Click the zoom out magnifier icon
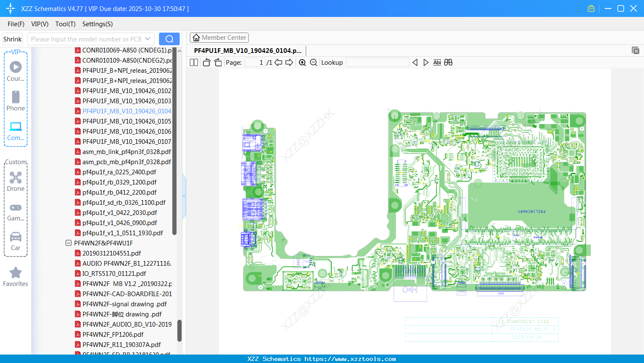This screenshot has width=644, height=363. click(x=313, y=63)
